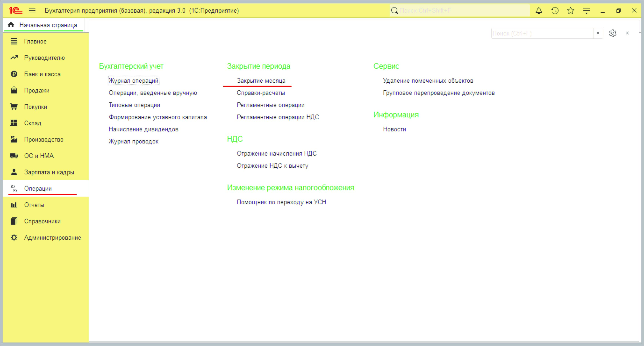Select the Зарплата и кадры section

49,172
